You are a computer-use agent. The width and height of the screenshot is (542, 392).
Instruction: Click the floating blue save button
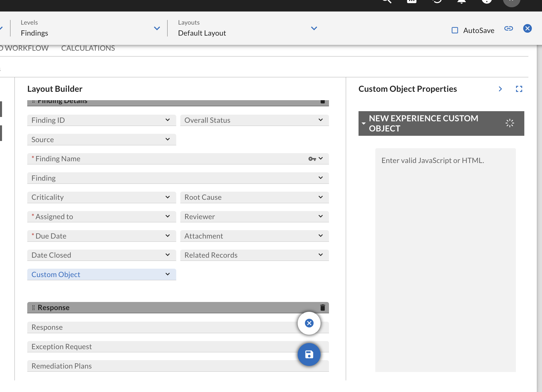309,354
